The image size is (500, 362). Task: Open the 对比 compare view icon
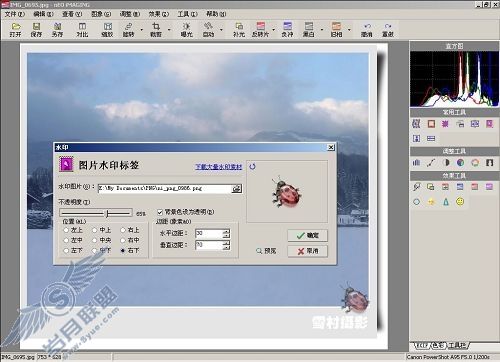coord(82,30)
